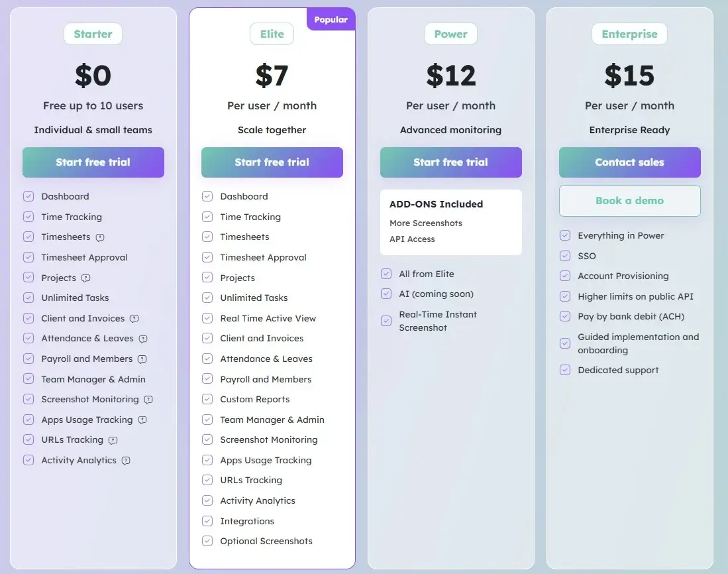Image resolution: width=728 pixels, height=574 pixels.
Task: Click the Dashboard checkmark in Starter plan
Action: click(28, 196)
